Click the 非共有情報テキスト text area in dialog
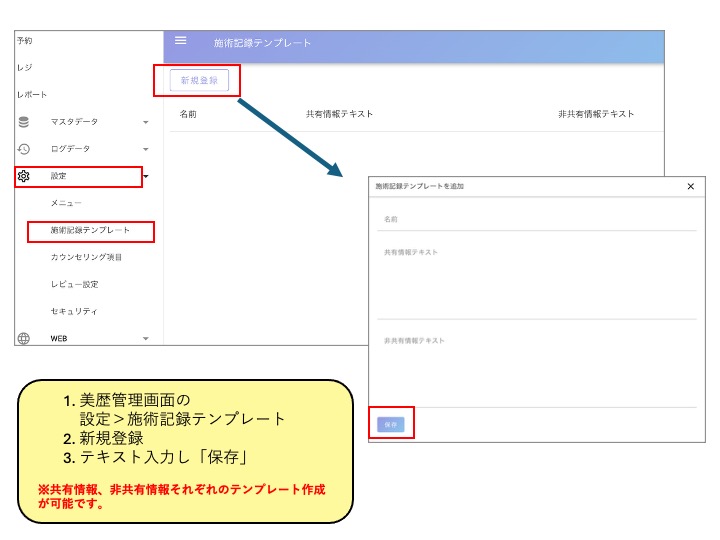The width and height of the screenshot is (720, 540). click(x=538, y=370)
